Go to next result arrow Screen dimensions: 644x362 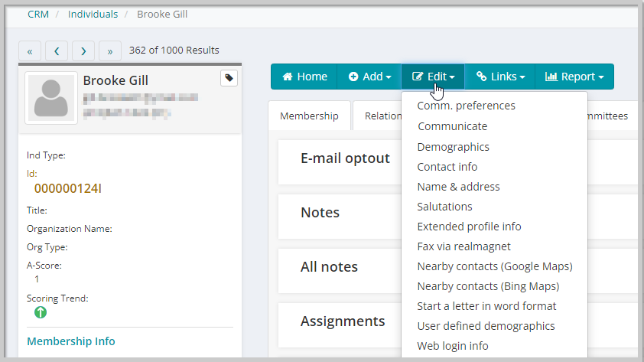pyautogui.click(x=83, y=51)
